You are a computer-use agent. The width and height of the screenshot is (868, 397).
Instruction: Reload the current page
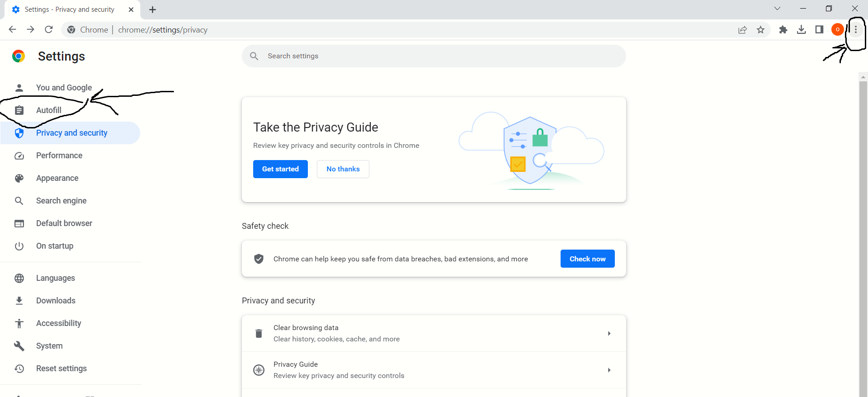point(49,30)
